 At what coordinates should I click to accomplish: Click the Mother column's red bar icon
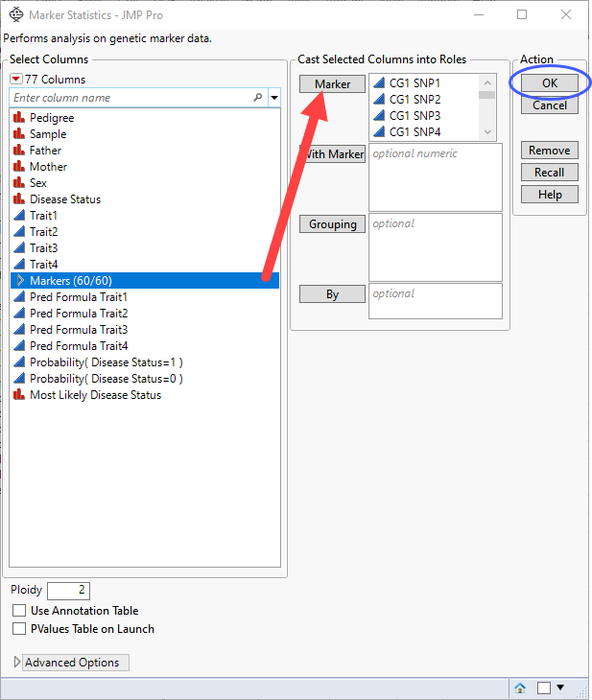pos(19,166)
